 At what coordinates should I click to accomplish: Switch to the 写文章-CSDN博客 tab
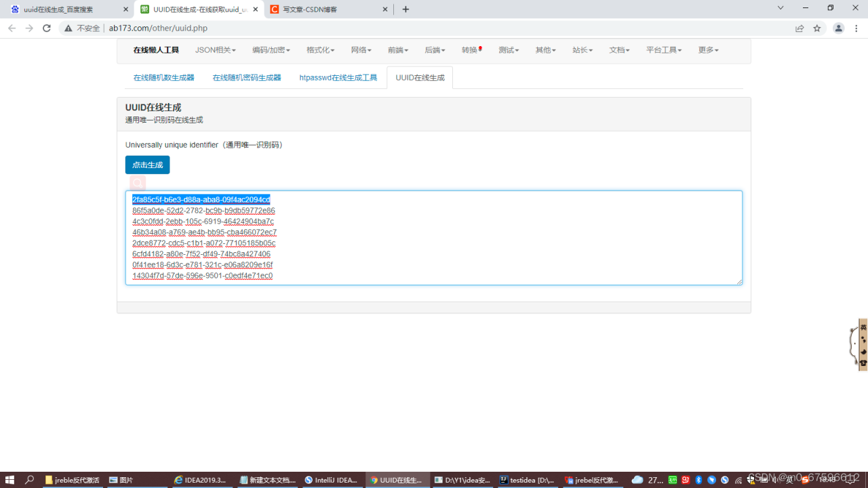(328, 9)
